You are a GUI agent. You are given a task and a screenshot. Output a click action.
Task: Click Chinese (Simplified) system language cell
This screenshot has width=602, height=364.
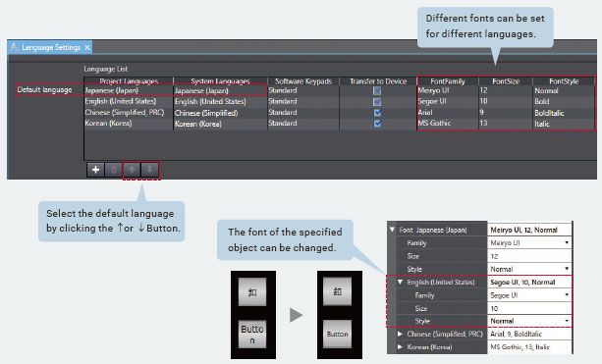pos(220,113)
